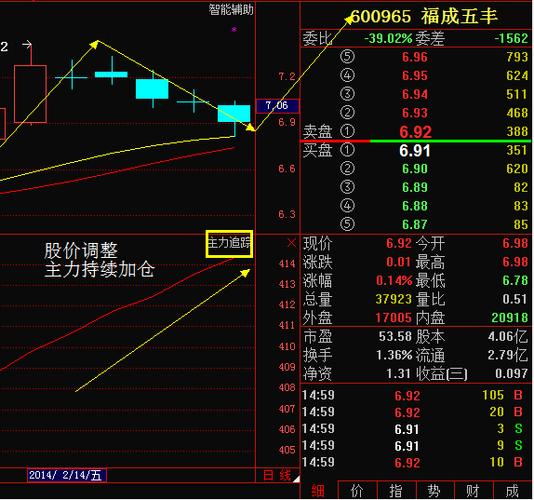Click the 智能辅助 label above the chart

point(231,10)
